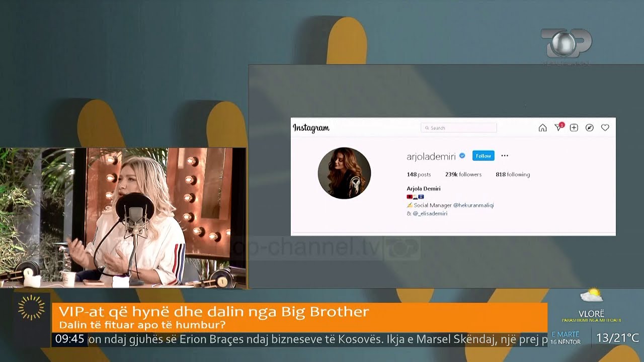
Task: Click the 09:45 clock display
Action: 69,339
